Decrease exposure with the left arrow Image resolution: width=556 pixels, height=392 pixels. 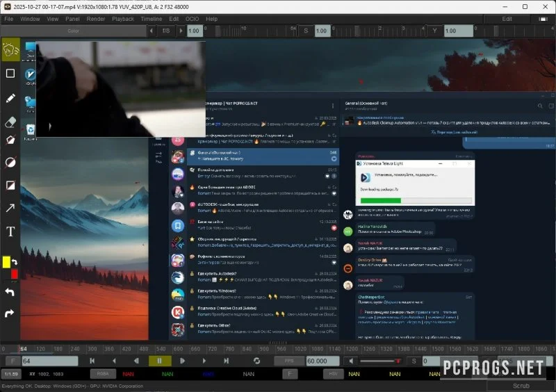pyautogui.click(x=152, y=31)
